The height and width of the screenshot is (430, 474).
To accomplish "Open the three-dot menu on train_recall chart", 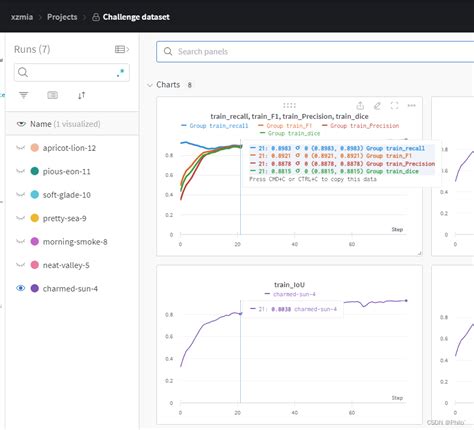I will pyautogui.click(x=412, y=106).
